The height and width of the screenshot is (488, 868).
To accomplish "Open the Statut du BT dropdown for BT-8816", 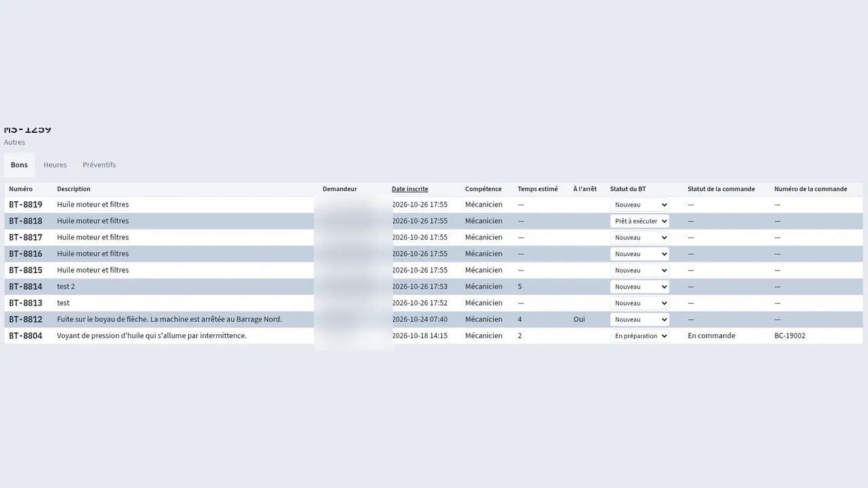I will [x=639, y=253].
